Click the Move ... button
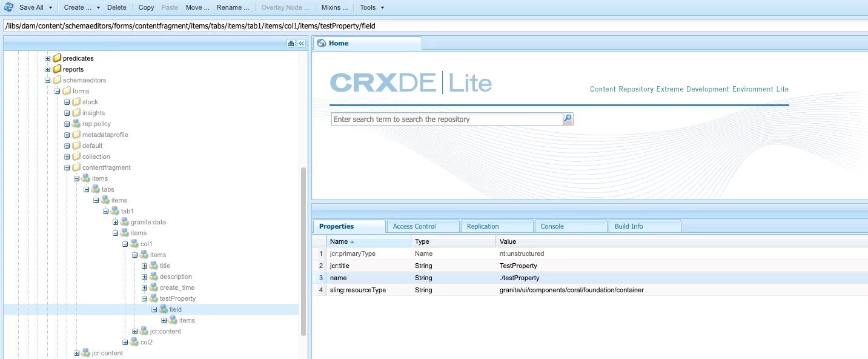868x359 pixels. [197, 7]
